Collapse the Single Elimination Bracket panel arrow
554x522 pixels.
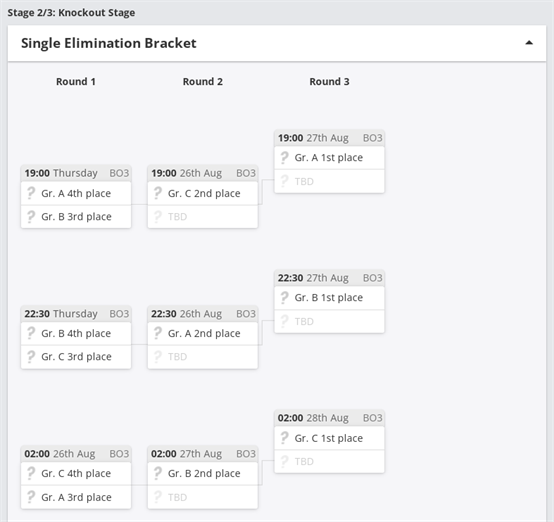pyautogui.click(x=529, y=43)
